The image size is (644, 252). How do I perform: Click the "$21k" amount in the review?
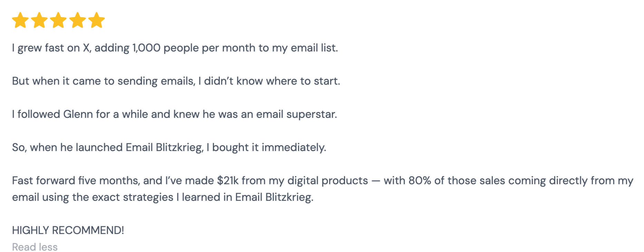228,180
